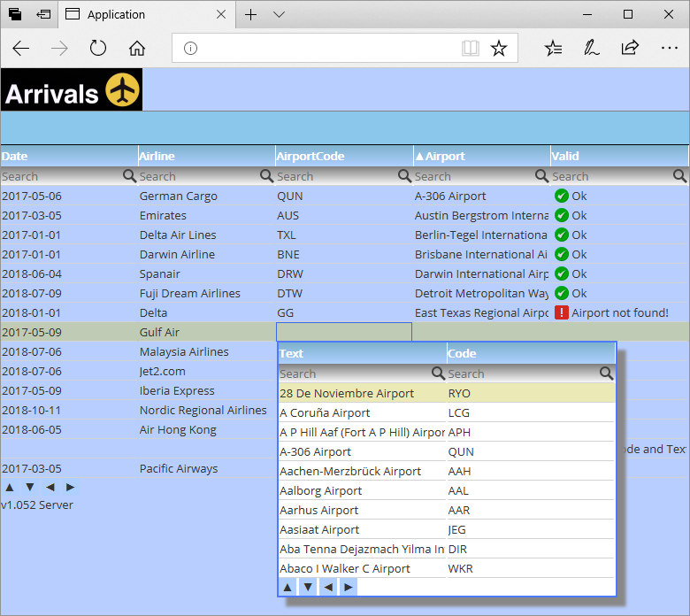Open tabs you've set aside icon

point(14,14)
